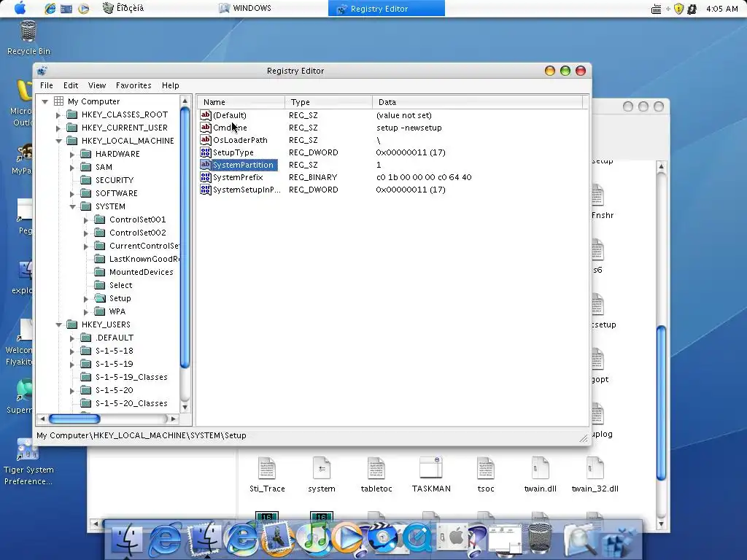This screenshot has width=747, height=560.
Task: Select S-1-5-19_Classes key
Action: point(131,377)
